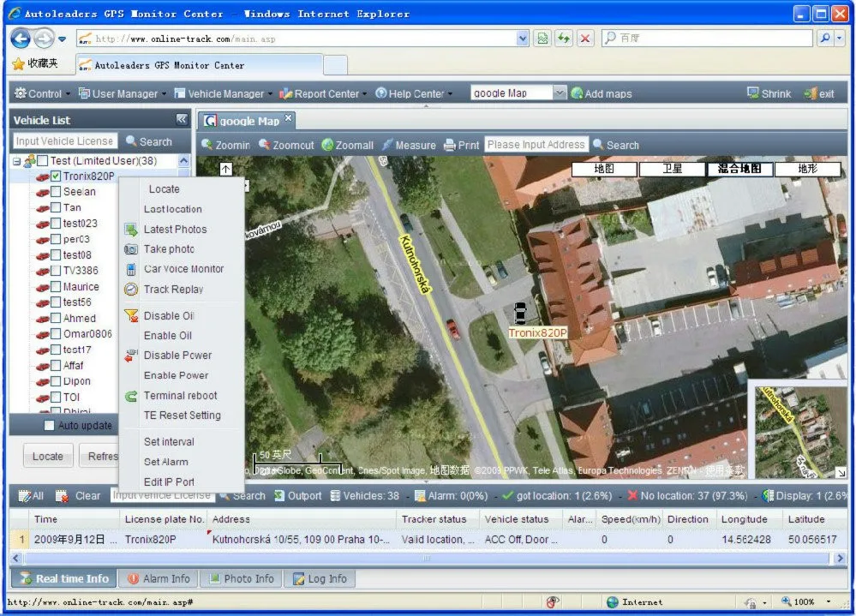The height and width of the screenshot is (616, 856).
Task: Select the Measure ruler tool
Action: tap(409, 145)
